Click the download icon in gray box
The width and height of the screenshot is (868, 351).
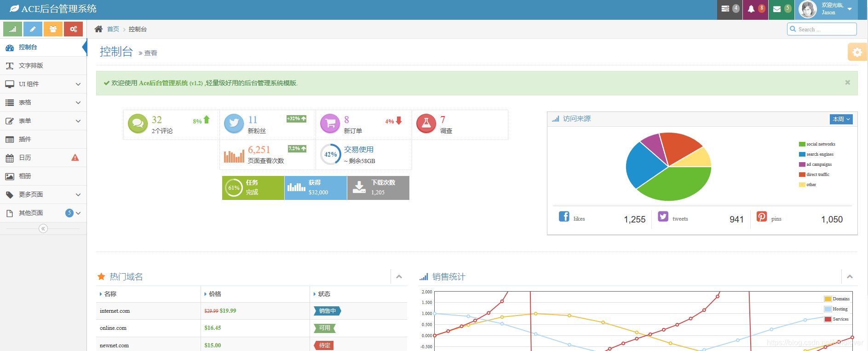(359, 187)
